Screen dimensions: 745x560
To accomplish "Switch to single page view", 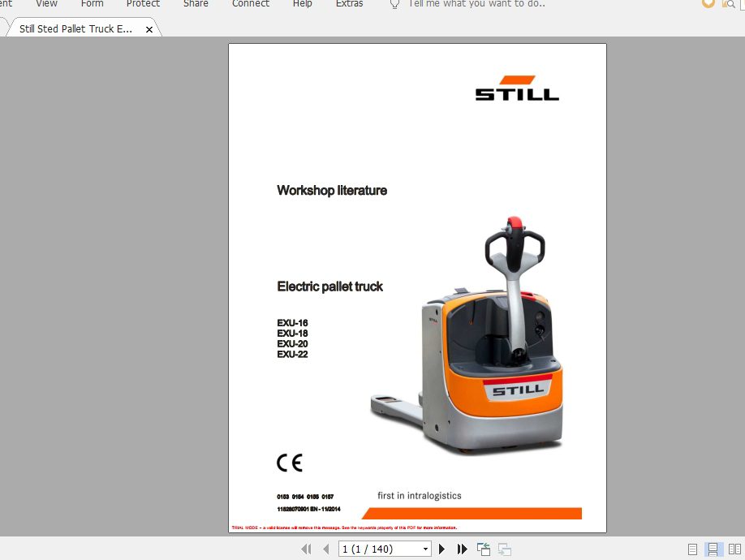I will 692,549.
